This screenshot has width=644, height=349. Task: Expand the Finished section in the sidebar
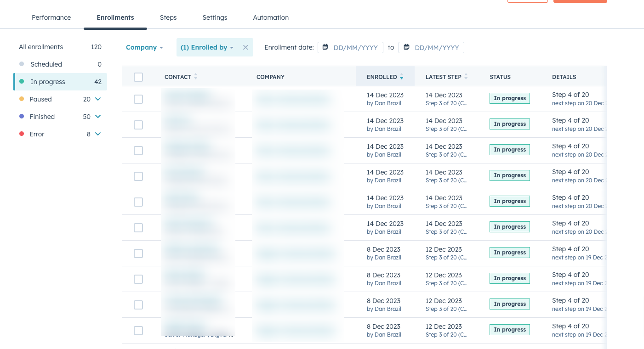pos(97,117)
